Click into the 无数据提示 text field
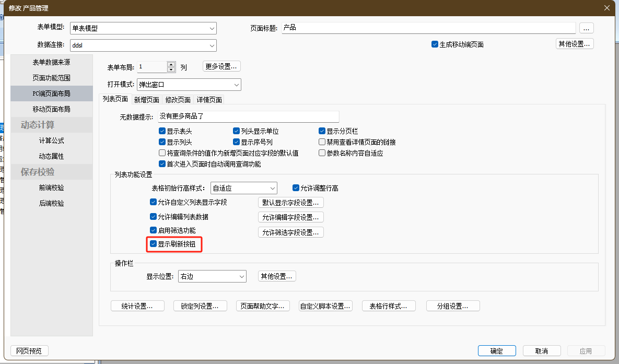This screenshot has height=364, width=619. pos(249,116)
